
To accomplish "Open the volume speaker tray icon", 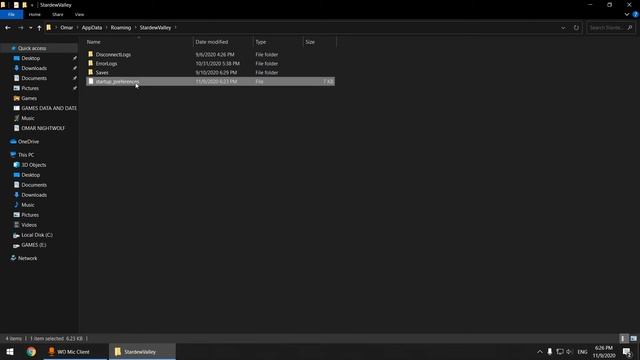I will (569, 351).
